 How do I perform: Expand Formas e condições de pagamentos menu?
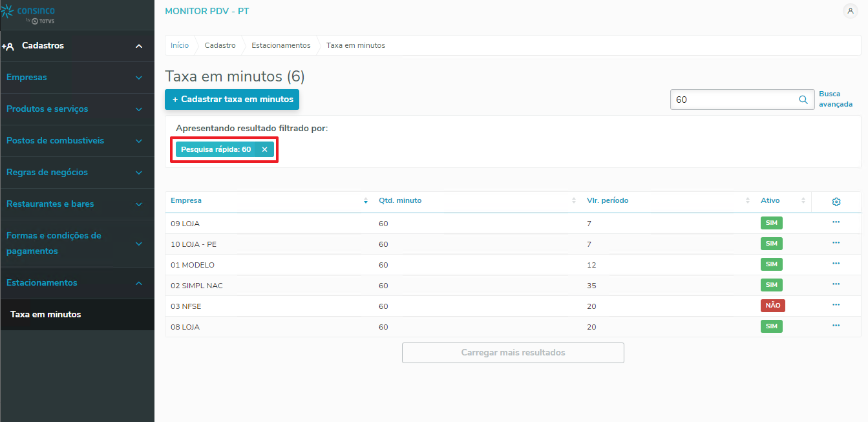tap(77, 244)
